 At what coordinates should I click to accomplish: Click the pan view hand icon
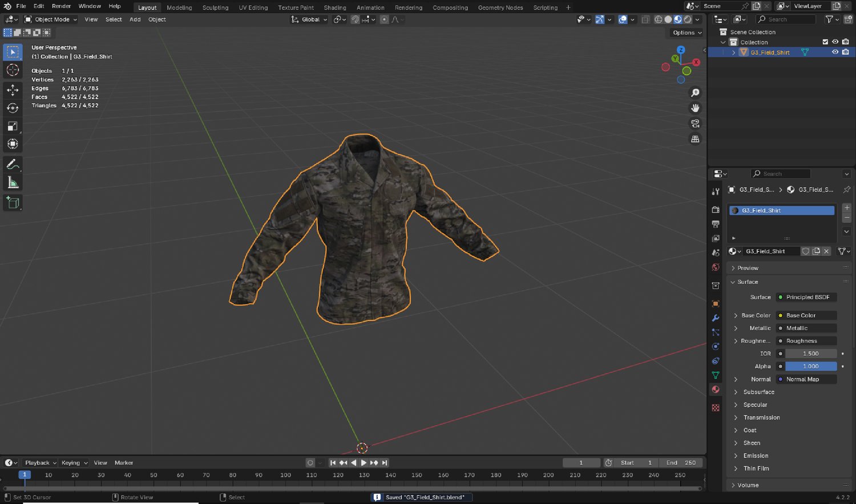pos(695,108)
